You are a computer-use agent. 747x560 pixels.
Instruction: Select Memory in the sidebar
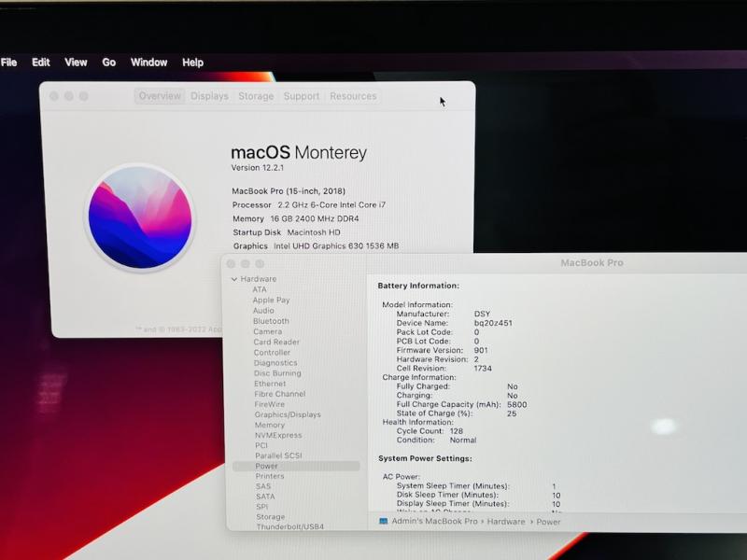(x=270, y=425)
